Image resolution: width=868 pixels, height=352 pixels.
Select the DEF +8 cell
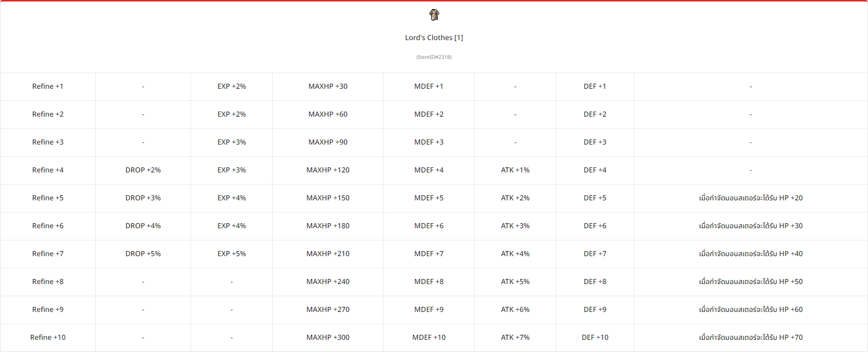tap(595, 281)
